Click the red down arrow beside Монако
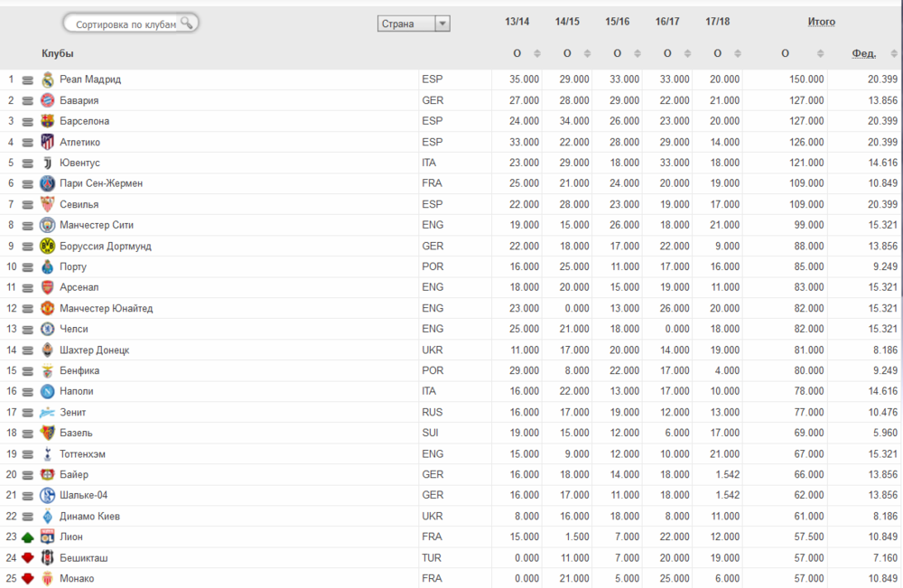903x588 pixels. (x=27, y=579)
